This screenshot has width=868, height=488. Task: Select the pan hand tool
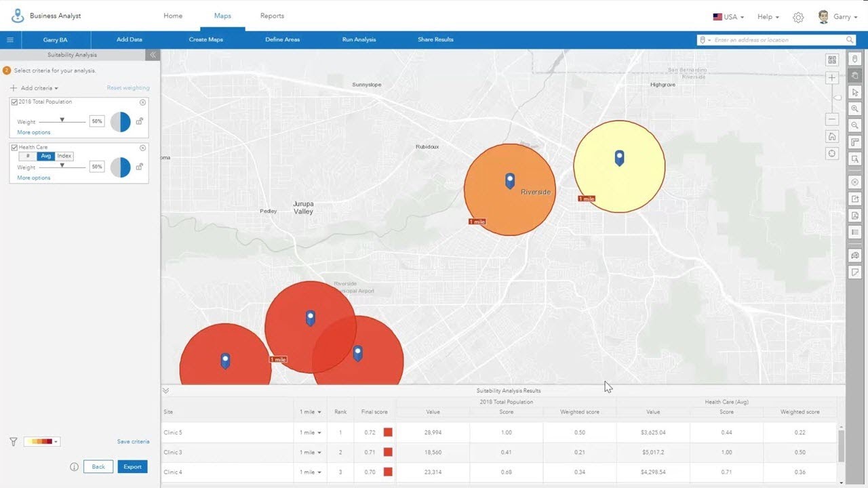pyautogui.click(x=855, y=75)
